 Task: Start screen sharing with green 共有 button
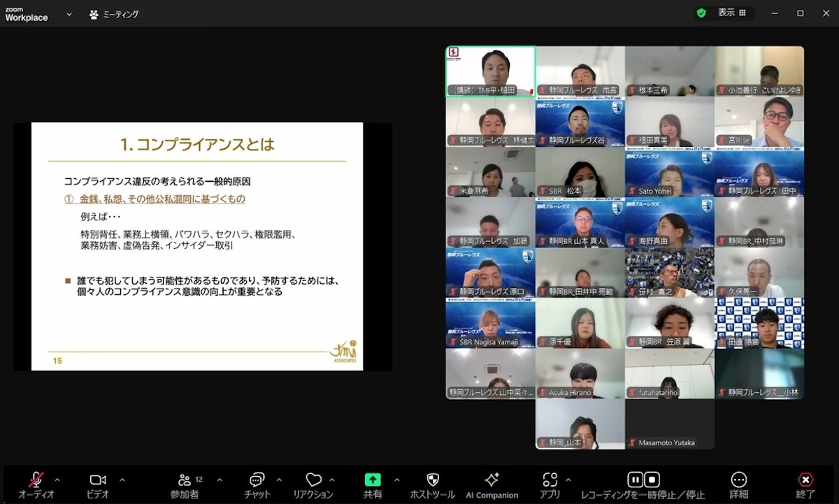373,480
